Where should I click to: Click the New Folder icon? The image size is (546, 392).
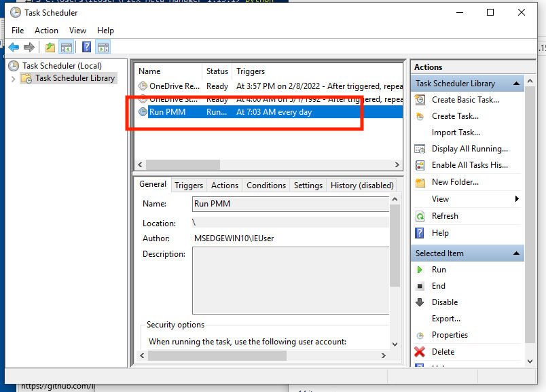click(x=420, y=182)
